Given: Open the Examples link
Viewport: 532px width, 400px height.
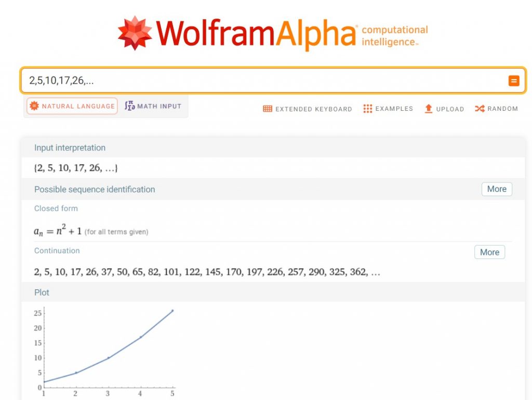Looking at the screenshot, I should 388,109.
